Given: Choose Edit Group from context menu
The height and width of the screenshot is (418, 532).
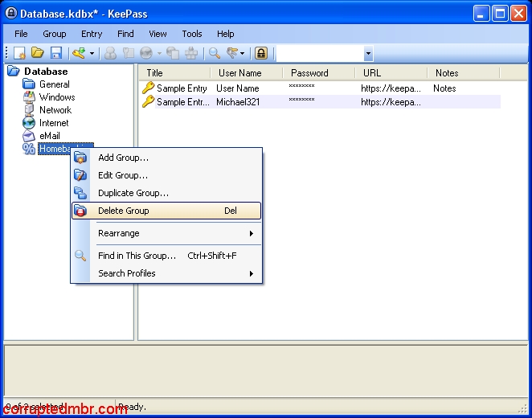Looking at the screenshot, I should pos(166,175).
